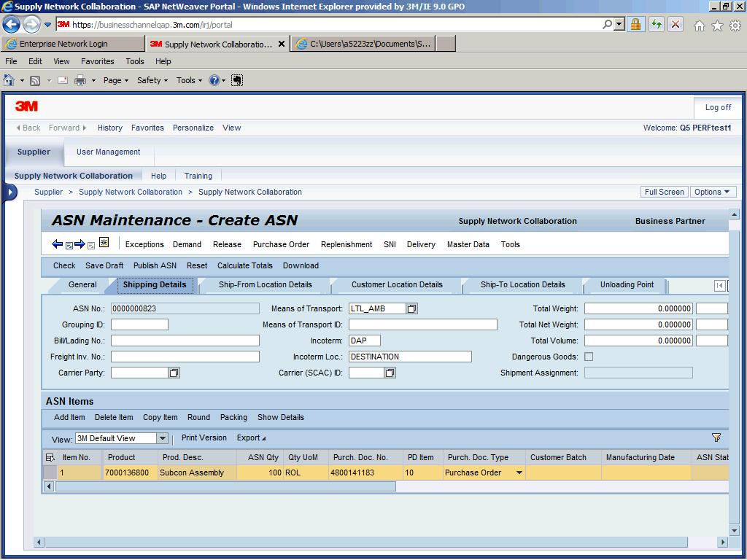Click the SNC blue back arrow icon
The image size is (747, 560).
[x=57, y=244]
